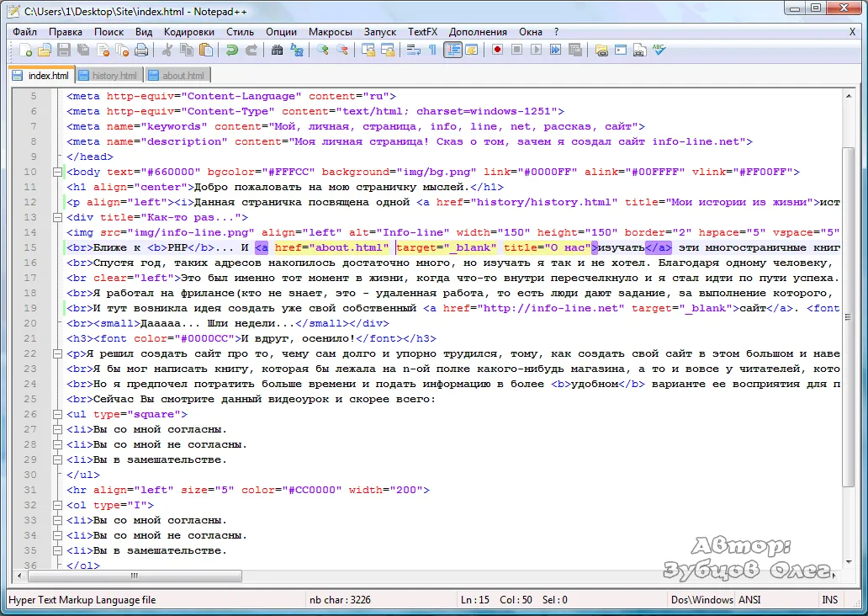This screenshot has width=868, height=616.
Task: Run macro multiple times with fast-forward icon
Action: click(555, 50)
